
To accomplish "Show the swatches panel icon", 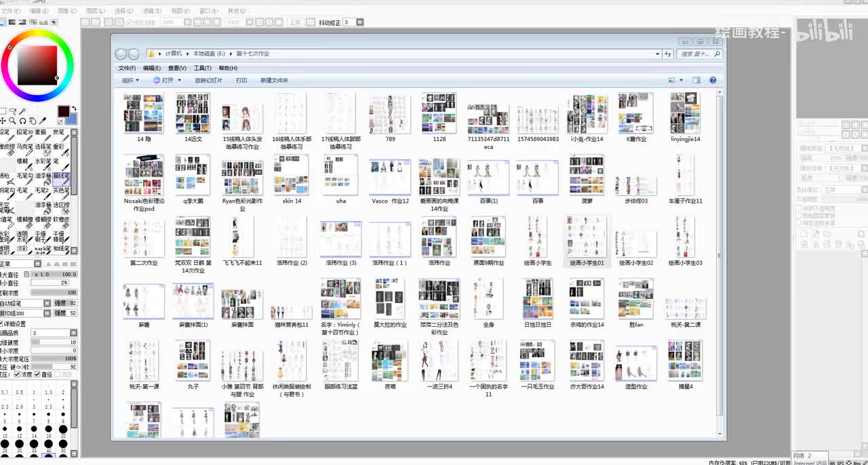I will pos(43,22).
